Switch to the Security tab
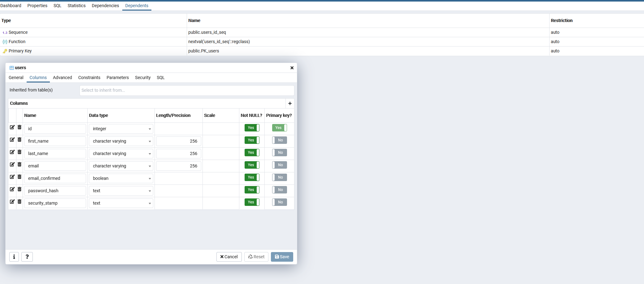This screenshot has width=644, height=284. tap(143, 78)
